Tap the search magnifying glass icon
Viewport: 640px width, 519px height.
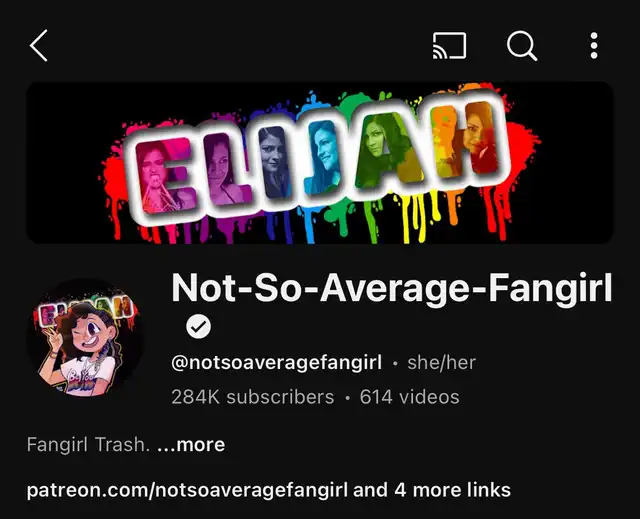click(x=522, y=46)
